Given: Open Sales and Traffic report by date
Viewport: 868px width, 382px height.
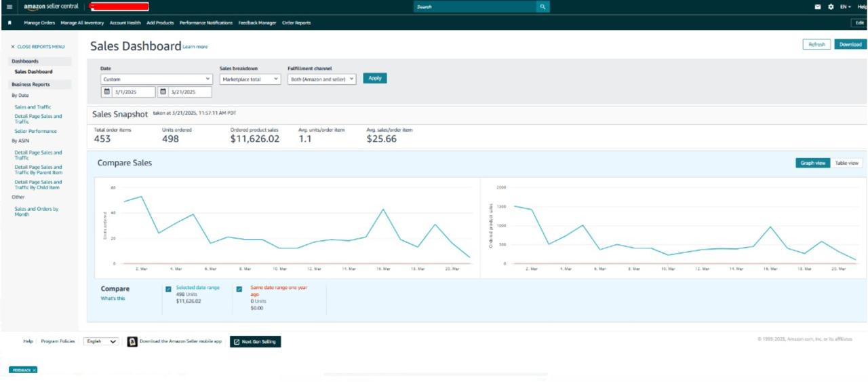Looking at the screenshot, I should pyautogui.click(x=33, y=107).
